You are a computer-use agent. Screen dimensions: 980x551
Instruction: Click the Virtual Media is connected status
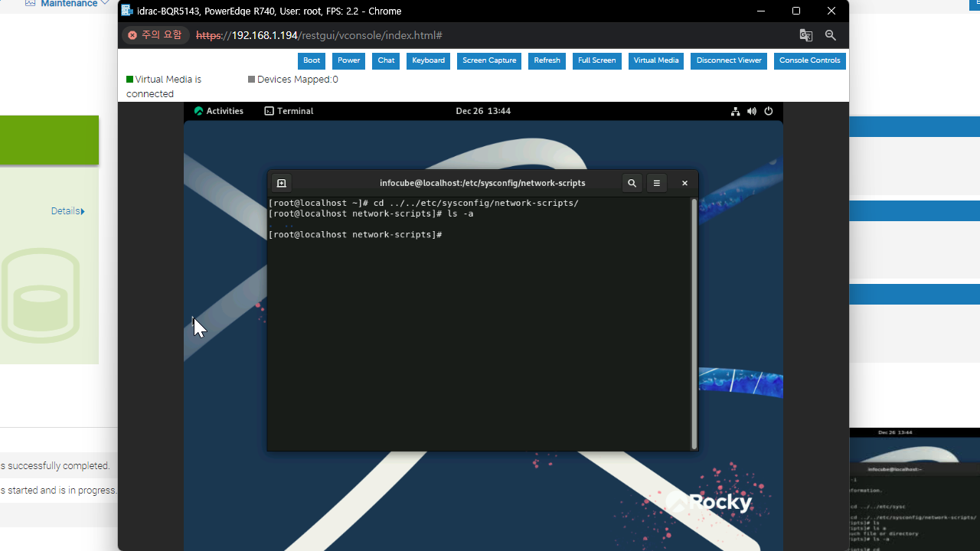[x=164, y=86]
